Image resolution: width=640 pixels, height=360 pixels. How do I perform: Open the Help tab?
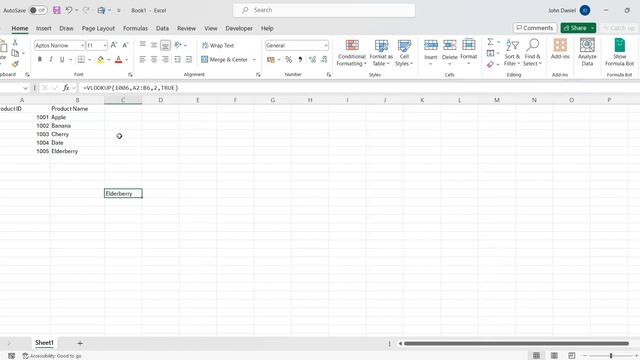267,28
